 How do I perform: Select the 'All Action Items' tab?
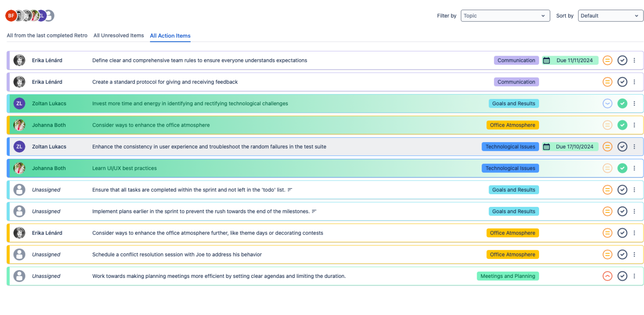click(170, 36)
